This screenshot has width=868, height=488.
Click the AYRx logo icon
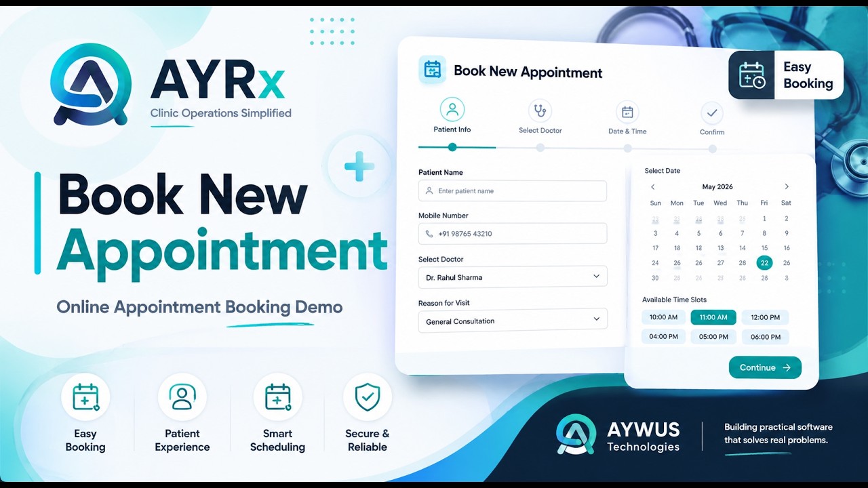point(92,85)
